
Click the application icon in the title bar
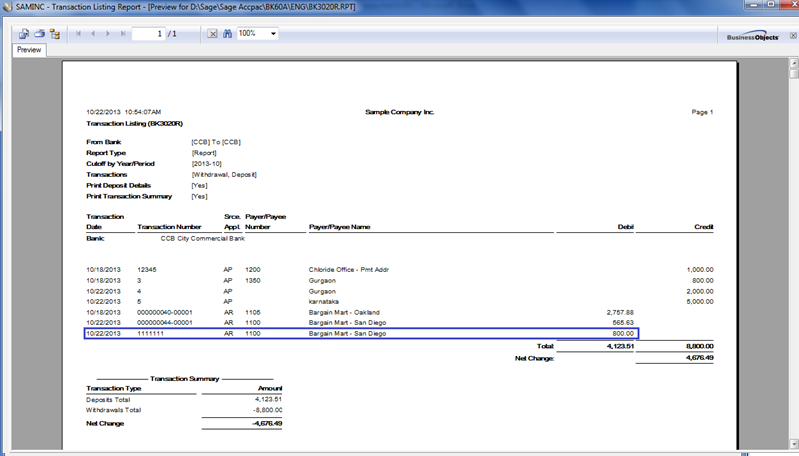click(x=8, y=7)
